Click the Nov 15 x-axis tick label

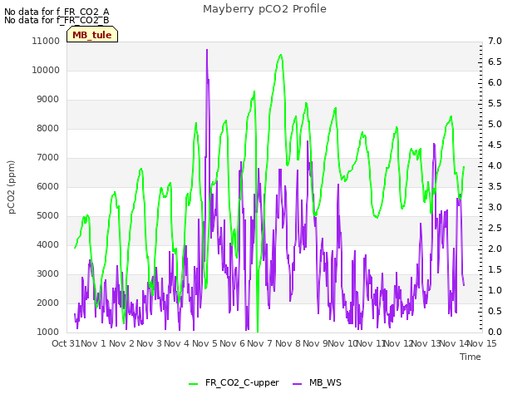click(x=482, y=343)
